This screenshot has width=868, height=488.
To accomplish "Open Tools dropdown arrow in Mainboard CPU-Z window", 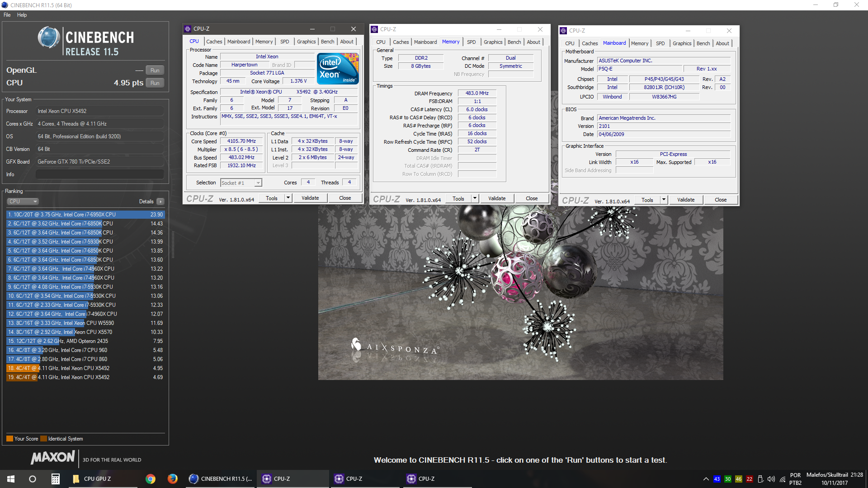I will tap(664, 200).
